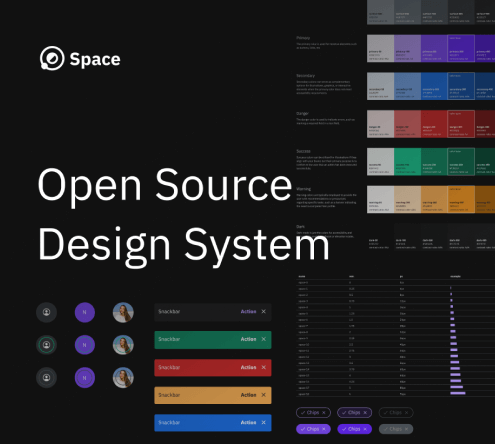Click Action on the dark gray Snackbar
The height and width of the screenshot is (444, 495).
[248, 311]
